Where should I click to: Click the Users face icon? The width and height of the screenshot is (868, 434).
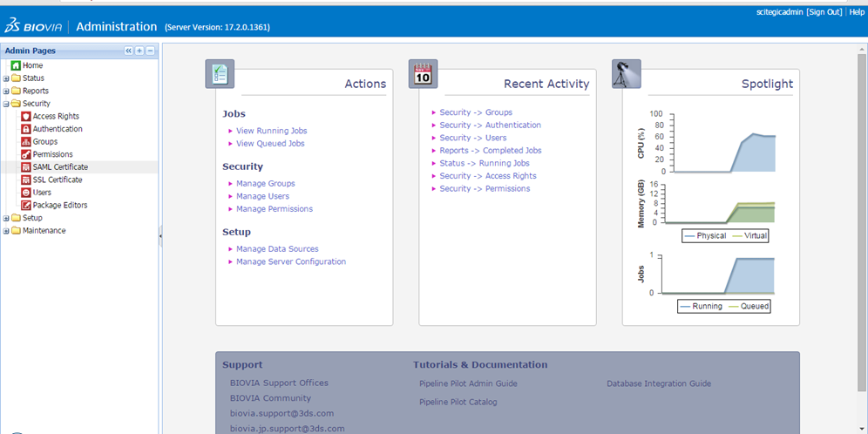pos(25,193)
